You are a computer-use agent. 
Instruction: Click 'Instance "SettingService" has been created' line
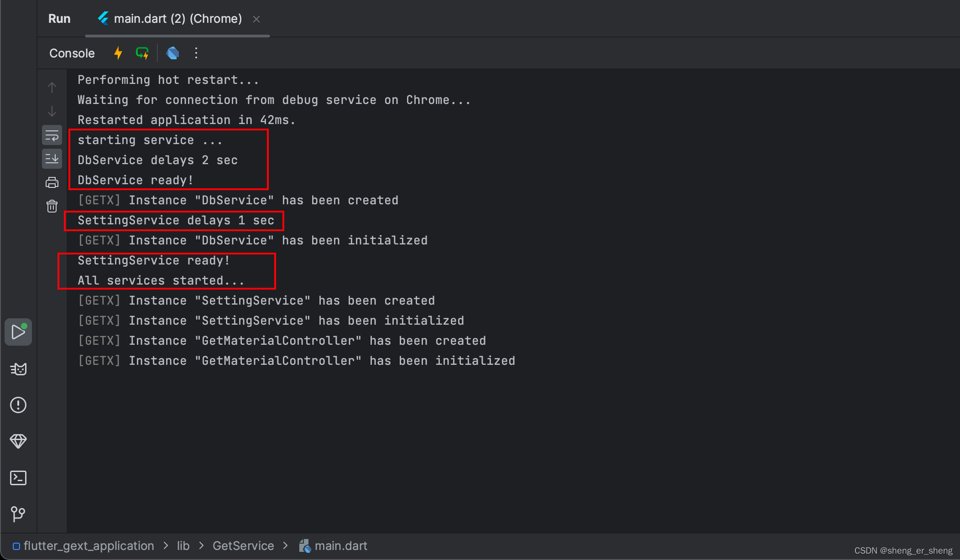click(x=256, y=301)
